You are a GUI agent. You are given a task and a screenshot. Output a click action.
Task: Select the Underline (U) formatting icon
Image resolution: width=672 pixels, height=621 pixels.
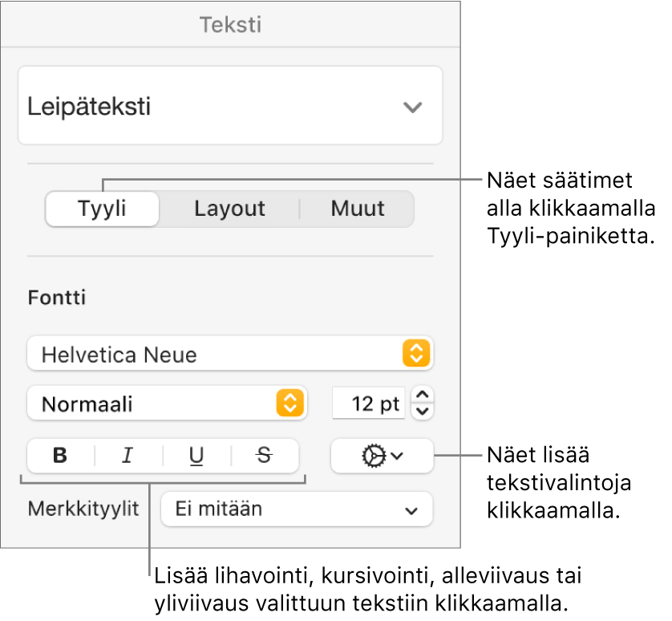coord(195,456)
